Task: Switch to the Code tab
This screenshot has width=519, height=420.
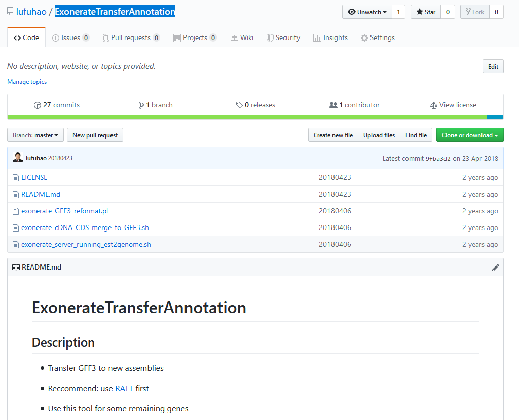Action: coord(26,37)
